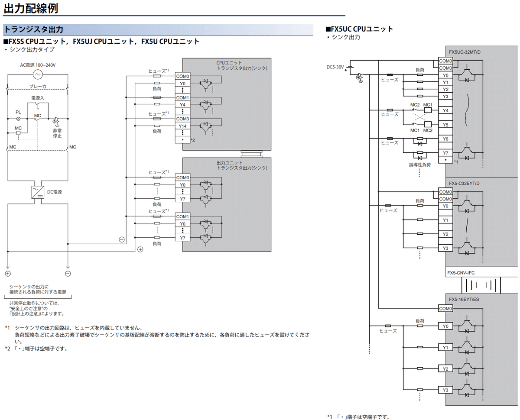Viewport: 520px width, 420px height.
Task: Click the right-column footnote *1 「・」端子は空端子です。
Action: (x=358, y=417)
